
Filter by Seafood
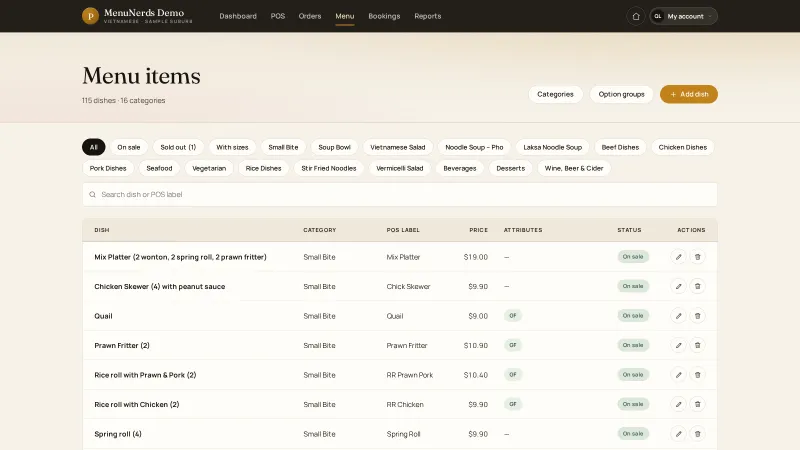pyautogui.click(x=159, y=168)
